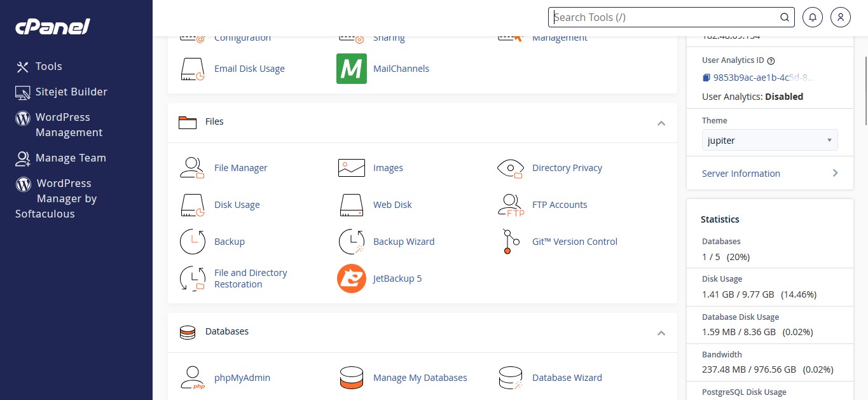Viewport: 868px width, 400px height.
Task: Click the Bandwidth usage value
Action: (x=768, y=369)
